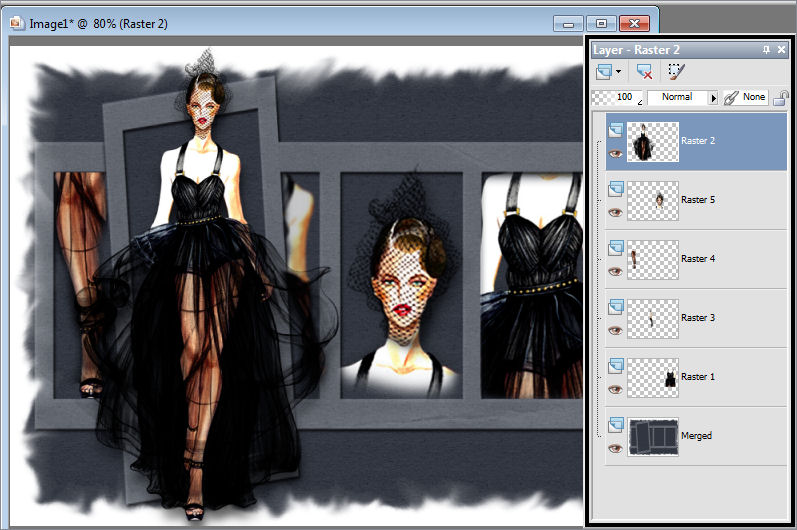Viewport: 797px width, 530px height.
Task: Click the Image1 window title text
Action: coord(98,24)
